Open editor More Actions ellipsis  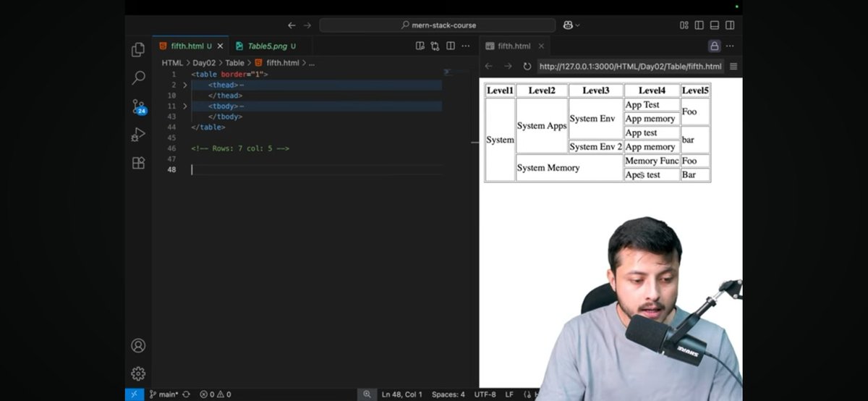click(x=466, y=46)
